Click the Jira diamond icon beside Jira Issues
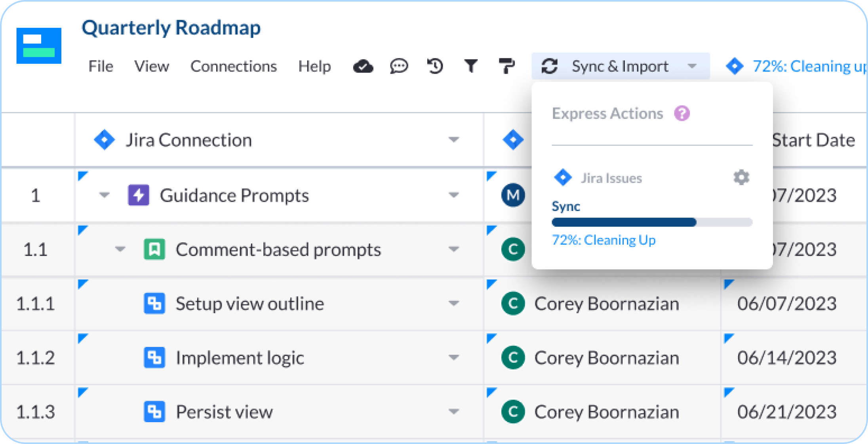 pyautogui.click(x=563, y=178)
